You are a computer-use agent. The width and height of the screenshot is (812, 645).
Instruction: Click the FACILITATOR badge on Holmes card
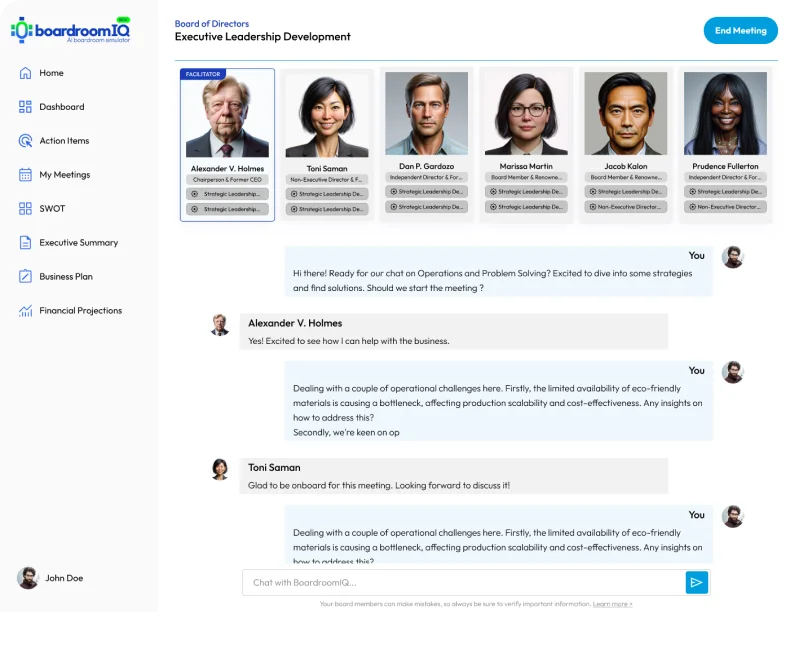point(203,74)
